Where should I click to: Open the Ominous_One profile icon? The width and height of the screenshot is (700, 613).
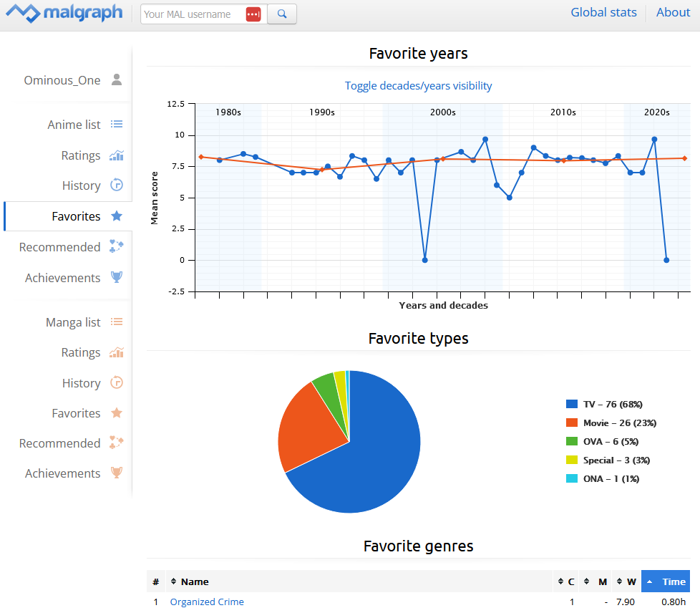117,79
